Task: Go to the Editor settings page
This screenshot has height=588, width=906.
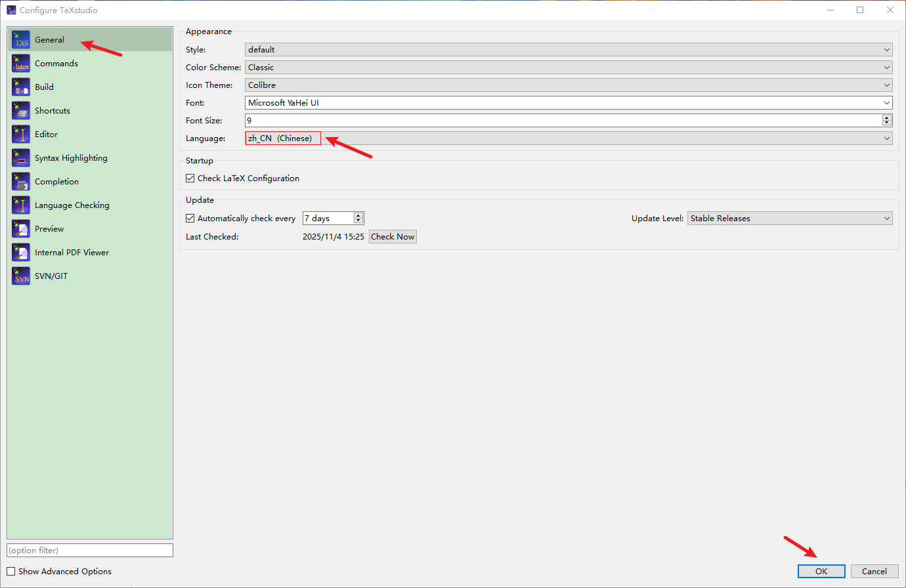Action: (x=90, y=135)
